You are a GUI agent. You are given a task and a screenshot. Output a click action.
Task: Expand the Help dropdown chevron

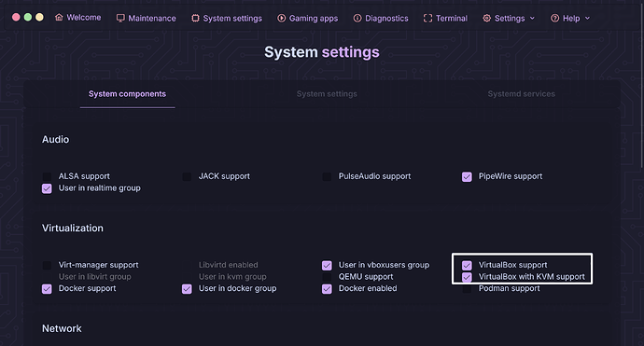click(587, 18)
